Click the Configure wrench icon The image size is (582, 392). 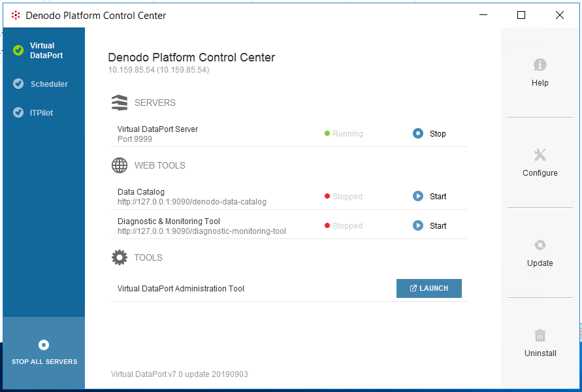(x=540, y=155)
